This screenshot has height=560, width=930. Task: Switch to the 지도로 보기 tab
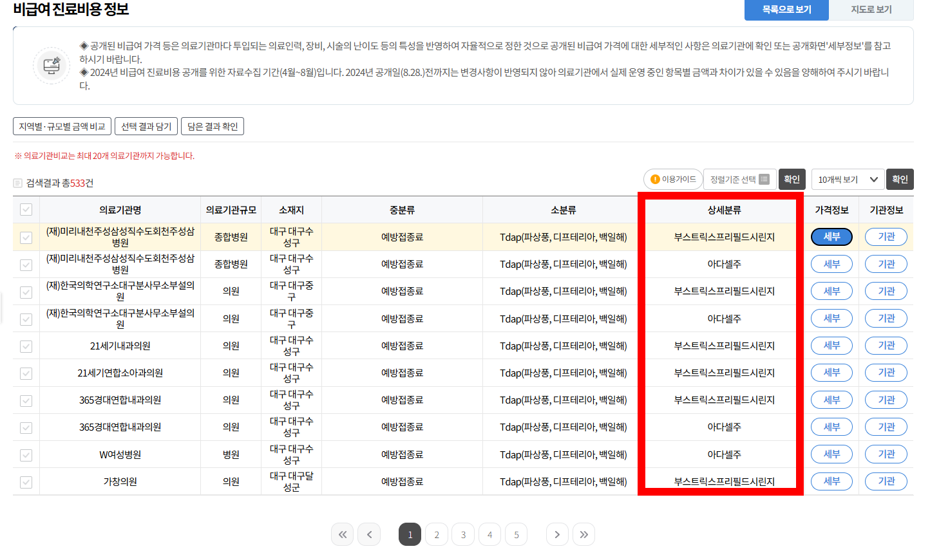(x=871, y=10)
